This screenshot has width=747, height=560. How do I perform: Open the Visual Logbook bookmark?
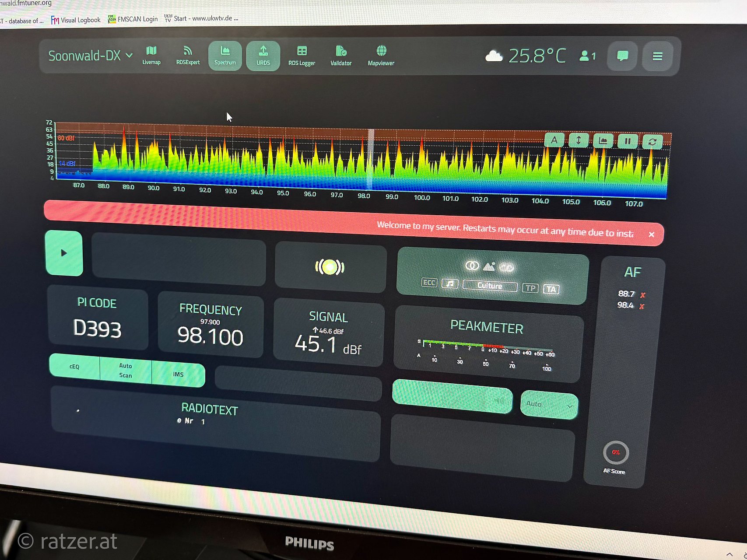[x=76, y=20]
